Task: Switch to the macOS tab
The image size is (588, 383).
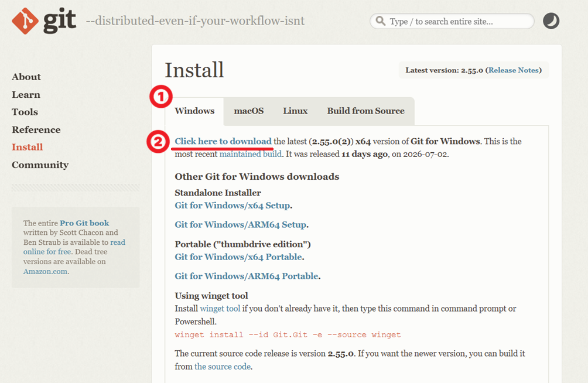Action: [x=249, y=111]
